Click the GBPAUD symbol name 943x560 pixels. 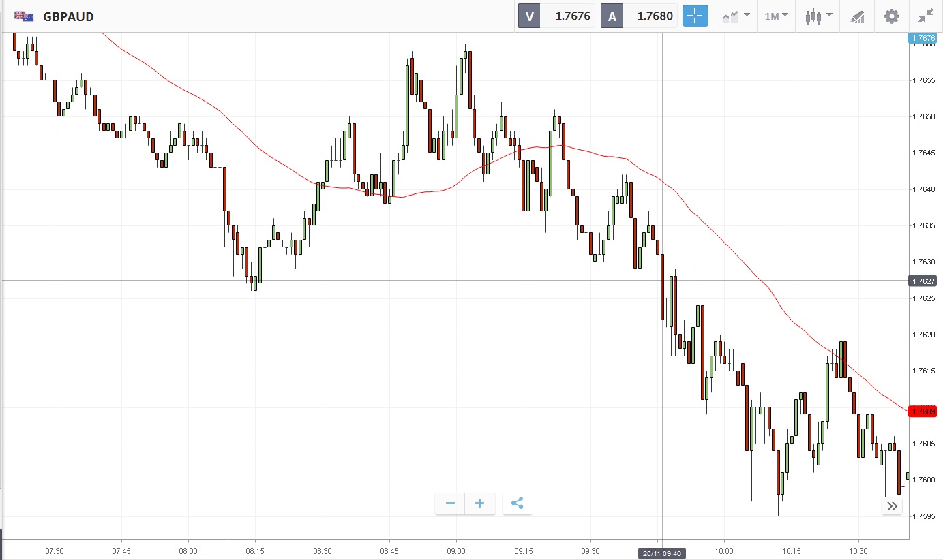point(68,16)
